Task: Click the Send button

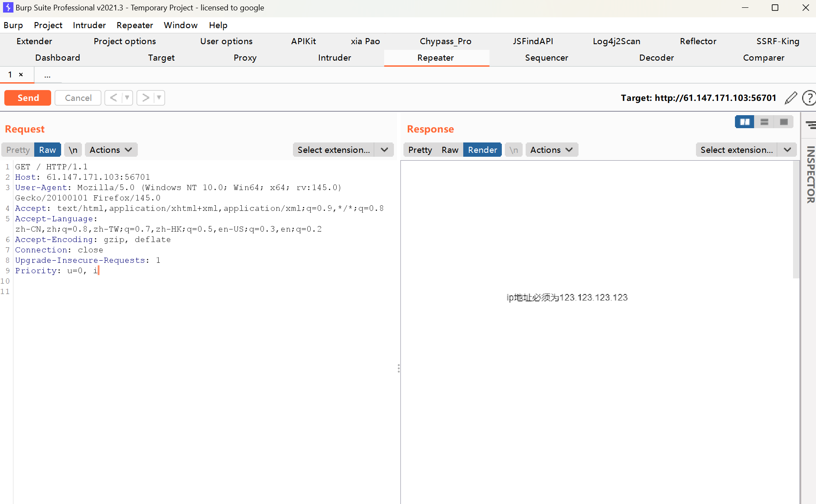Action: point(28,98)
